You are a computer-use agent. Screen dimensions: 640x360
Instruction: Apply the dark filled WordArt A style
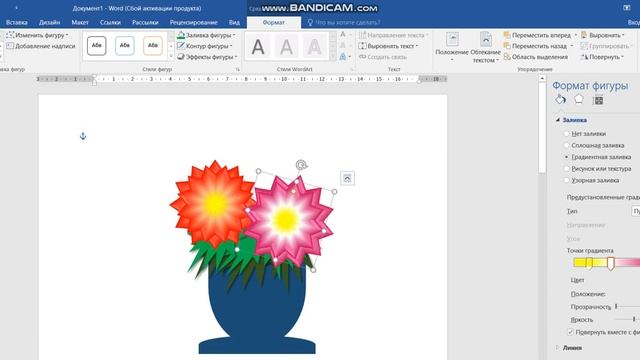pos(258,47)
